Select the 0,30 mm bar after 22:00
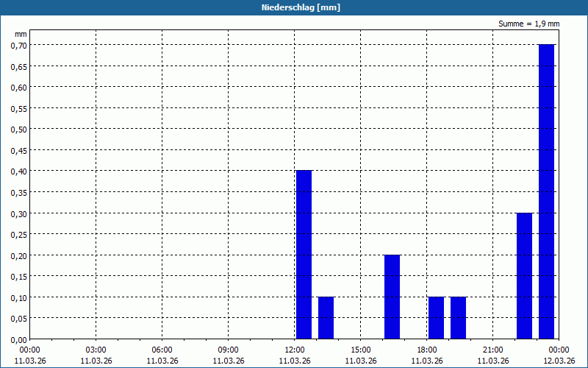The image size is (588, 368). tap(524, 276)
